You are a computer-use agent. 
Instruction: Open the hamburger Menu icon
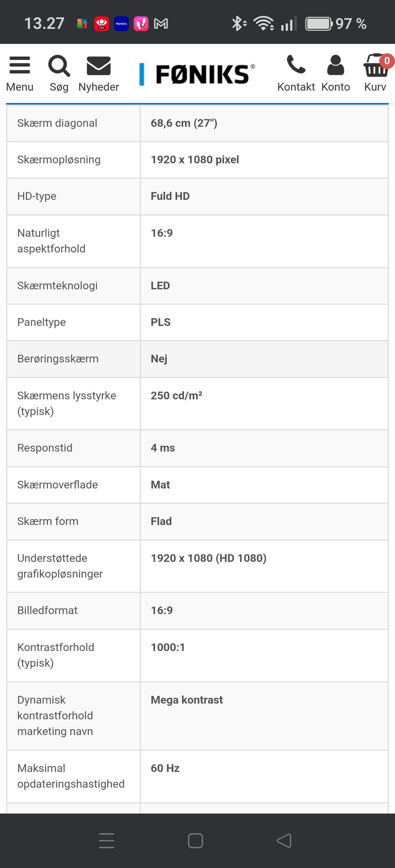click(x=19, y=65)
